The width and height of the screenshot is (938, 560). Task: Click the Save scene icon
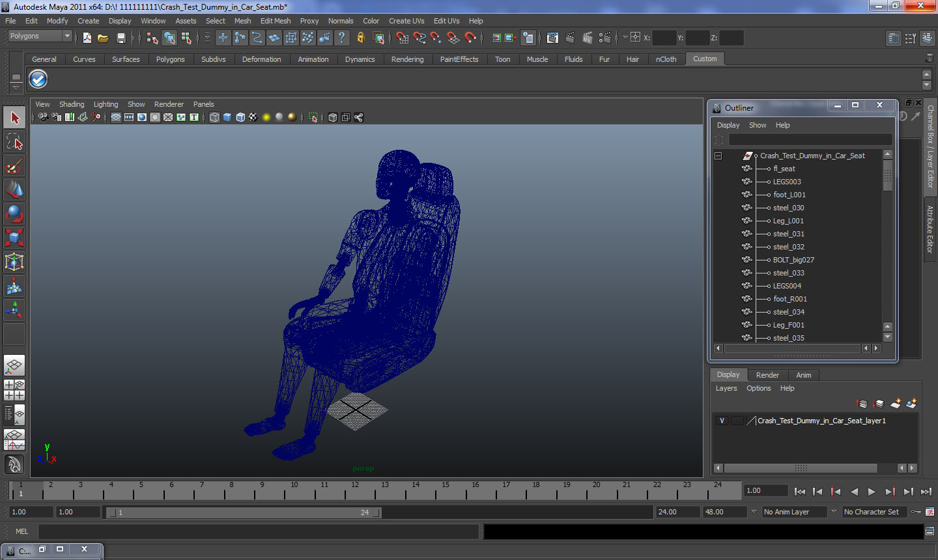click(x=121, y=38)
